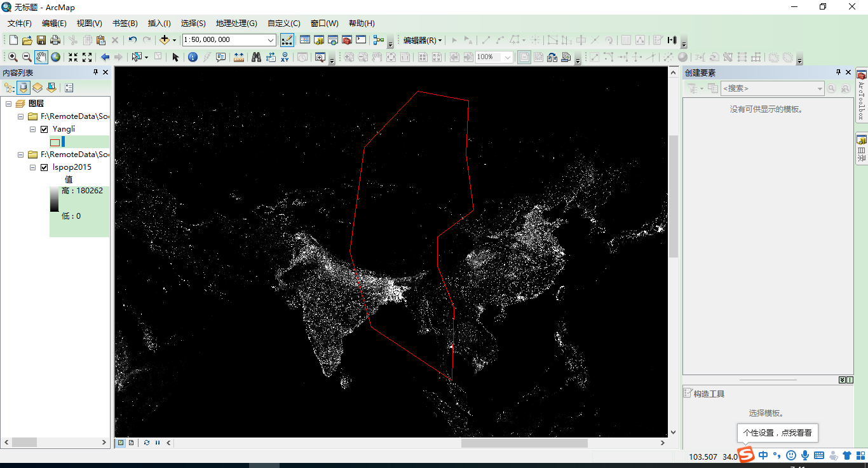Screen dimensions: 868x468
Task: Open the Python window icon
Action: tap(361, 40)
